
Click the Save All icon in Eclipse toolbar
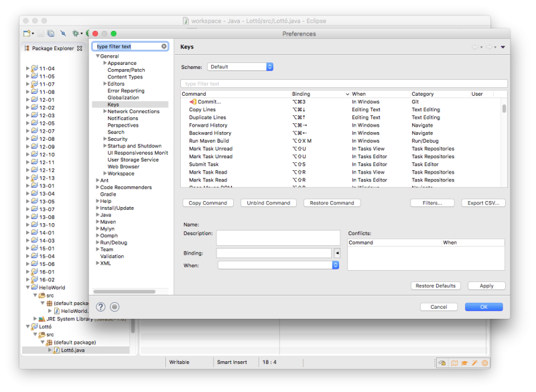51,34
